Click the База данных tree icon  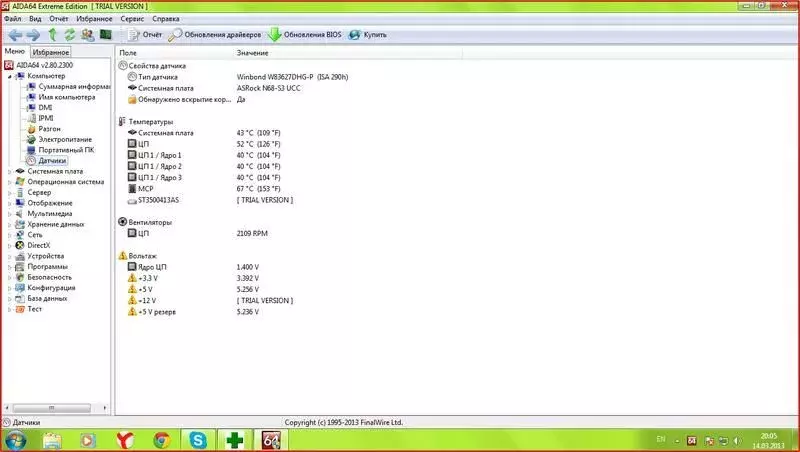(x=20, y=298)
